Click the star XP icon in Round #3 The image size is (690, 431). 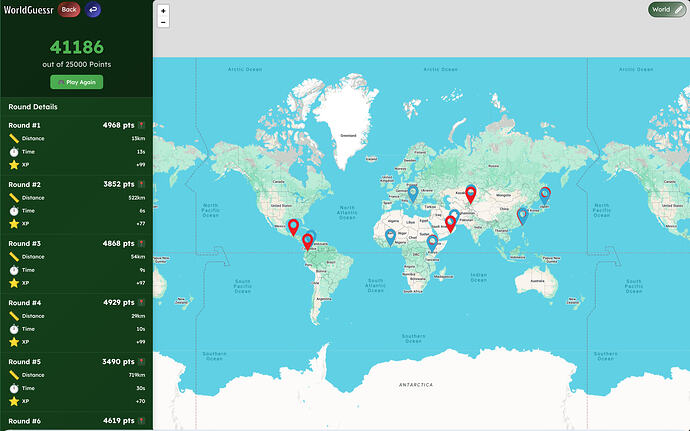[x=14, y=283]
